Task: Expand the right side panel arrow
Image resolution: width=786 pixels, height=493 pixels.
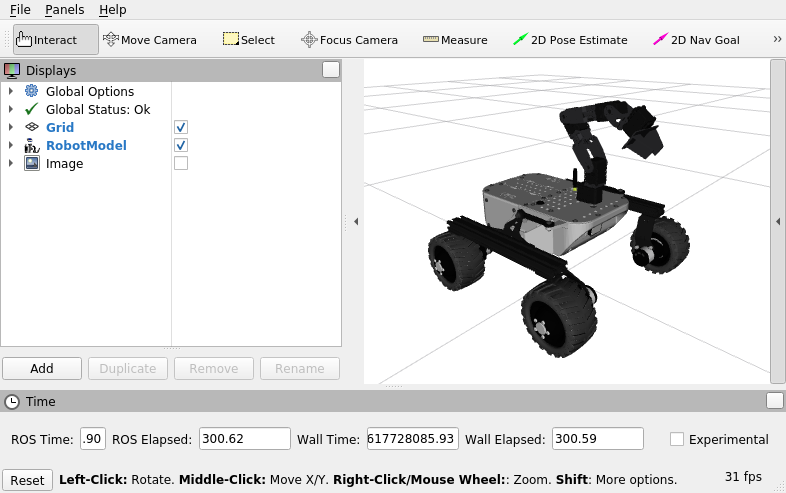Action: click(x=777, y=221)
